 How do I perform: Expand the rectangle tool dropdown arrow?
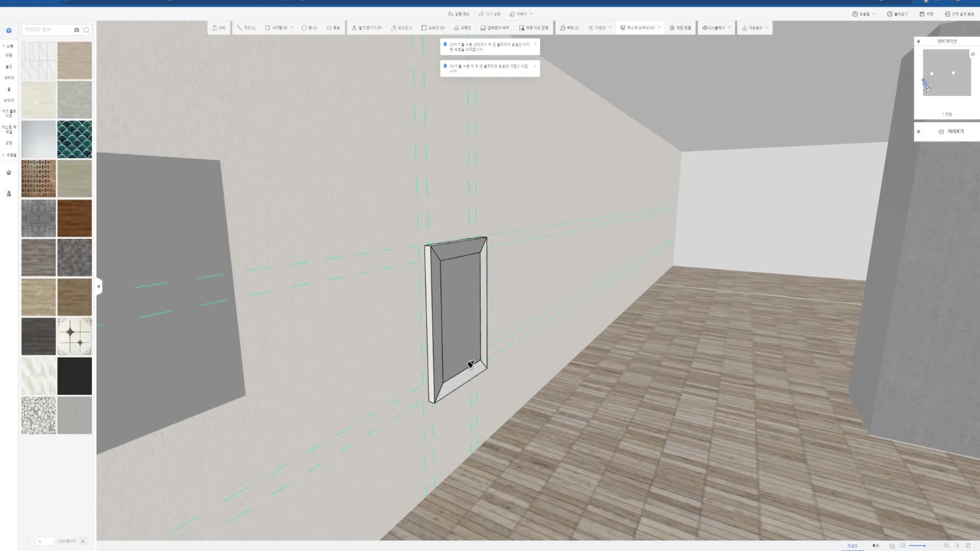[292, 28]
